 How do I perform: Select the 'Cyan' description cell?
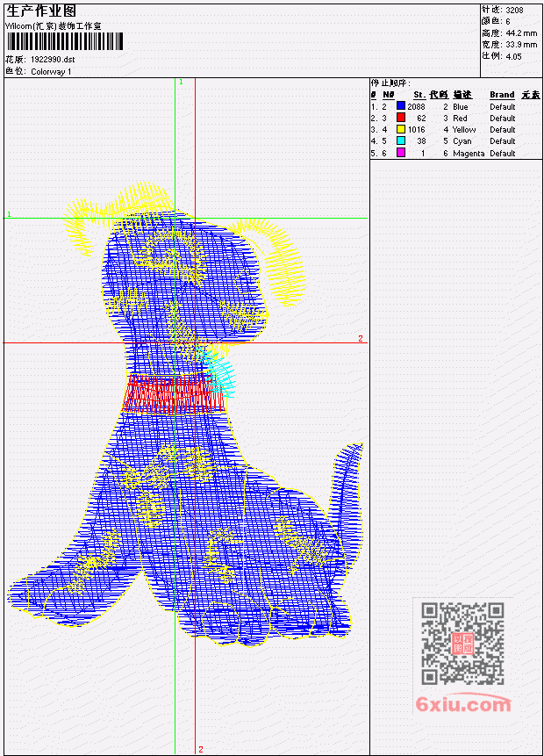(x=462, y=141)
